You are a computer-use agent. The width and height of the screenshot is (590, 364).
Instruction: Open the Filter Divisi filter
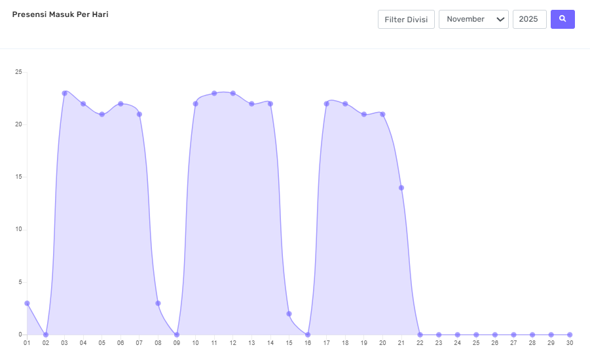pyautogui.click(x=406, y=20)
